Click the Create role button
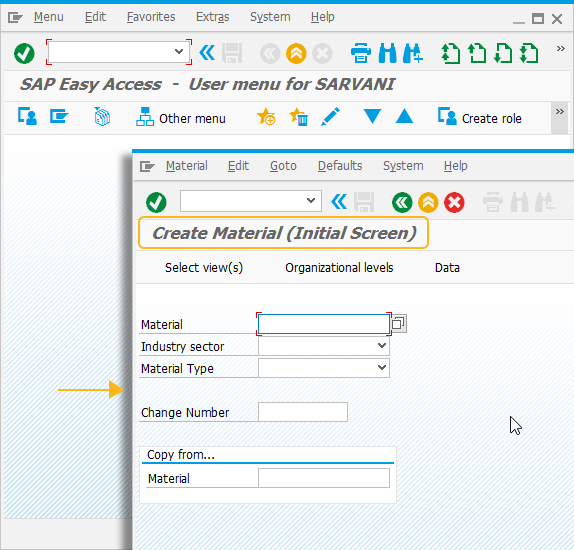The image size is (574, 550). pyautogui.click(x=480, y=118)
